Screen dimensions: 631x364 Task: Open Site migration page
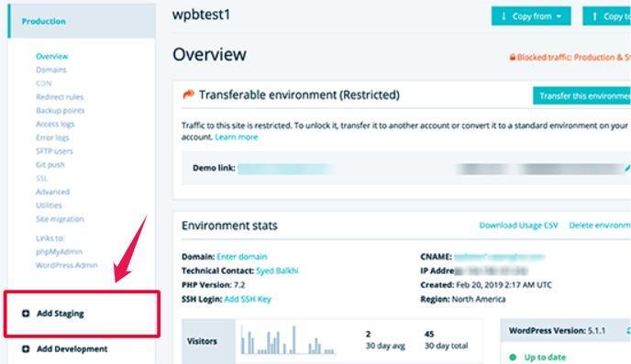coord(60,219)
